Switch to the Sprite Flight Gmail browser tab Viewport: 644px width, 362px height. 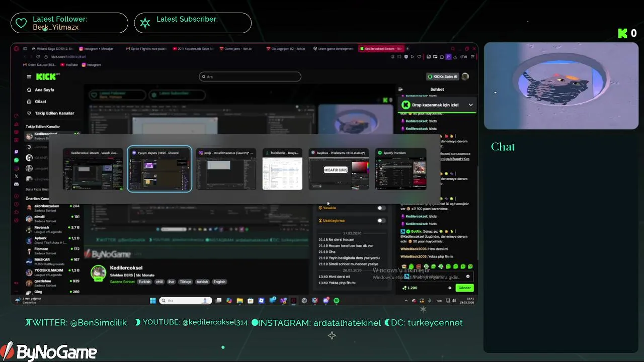146,49
